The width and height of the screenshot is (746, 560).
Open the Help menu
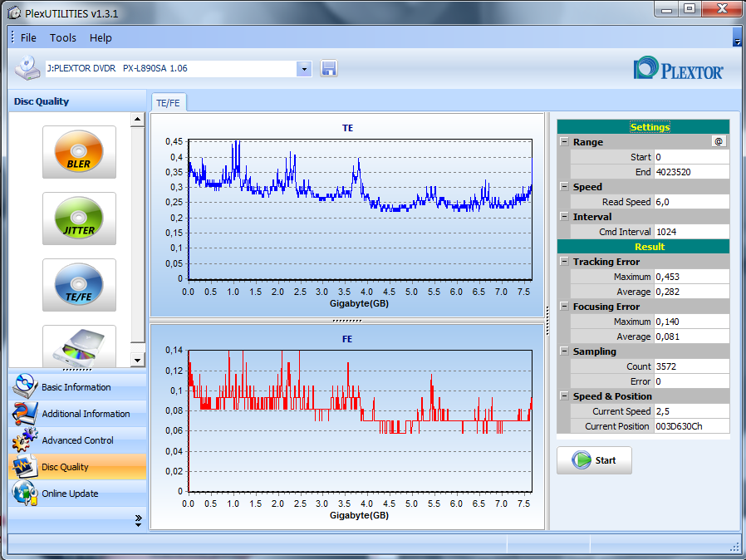click(101, 37)
